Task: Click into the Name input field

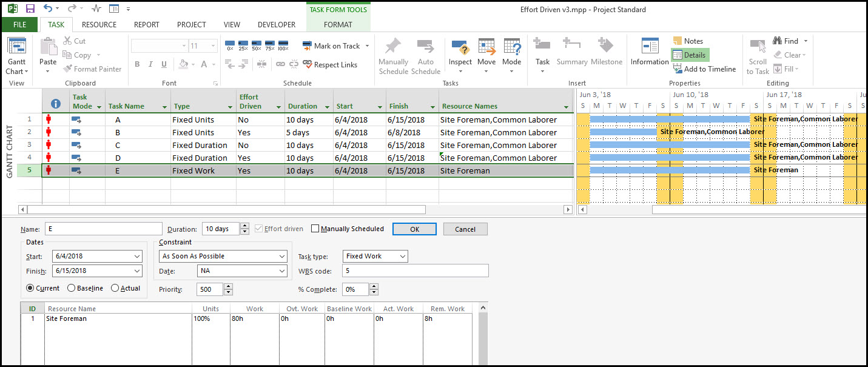Action: point(103,229)
